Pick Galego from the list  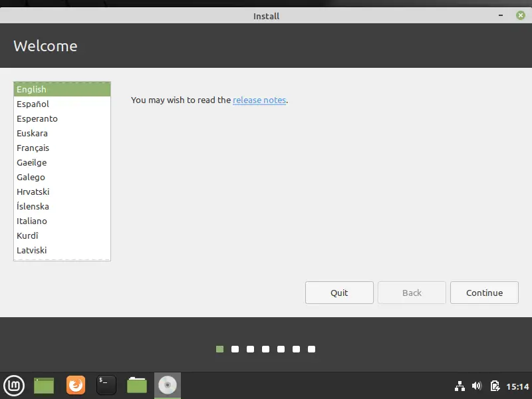[x=62, y=177]
